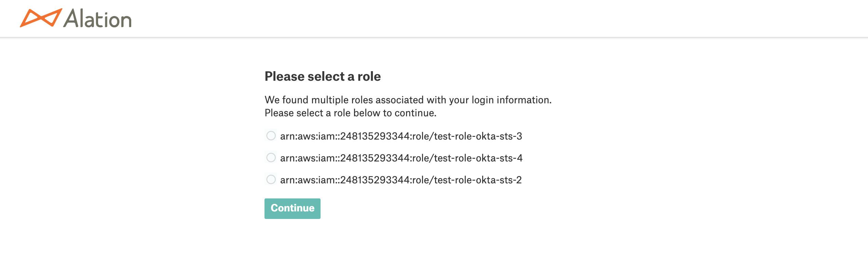Choose the test-role-okta-sts-4 radio button

[x=271, y=158]
